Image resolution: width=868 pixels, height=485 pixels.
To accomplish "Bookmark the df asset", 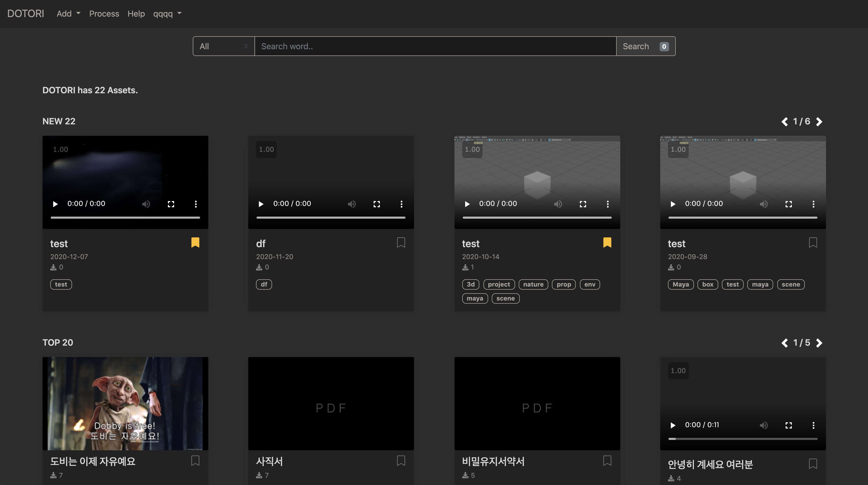I will pyautogui.click(x=401, y=242).
